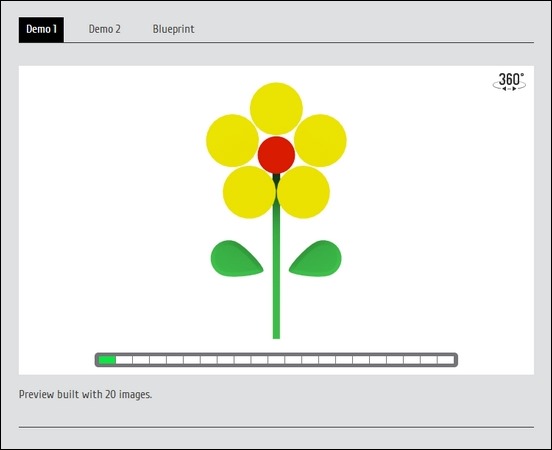Screen dimensions: 552x450
Task: Click the green filled progress bar segment
Action: click(x=107, y=360)
